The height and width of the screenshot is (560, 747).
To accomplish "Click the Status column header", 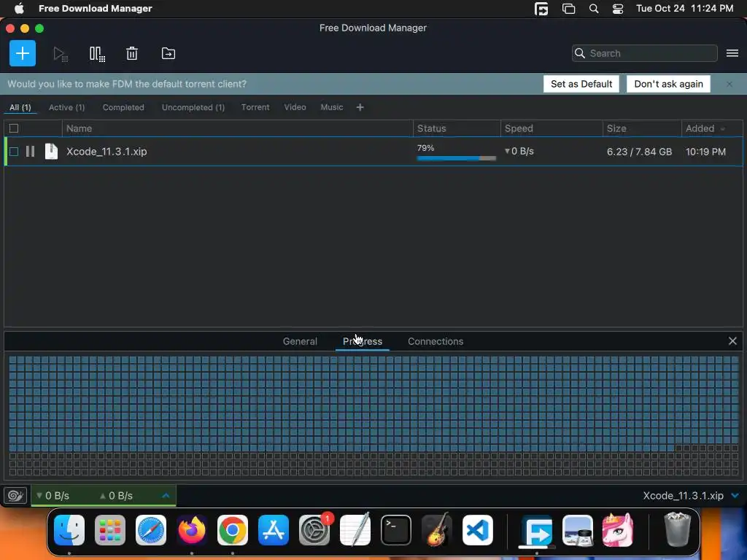I will (x=457, y=128).
